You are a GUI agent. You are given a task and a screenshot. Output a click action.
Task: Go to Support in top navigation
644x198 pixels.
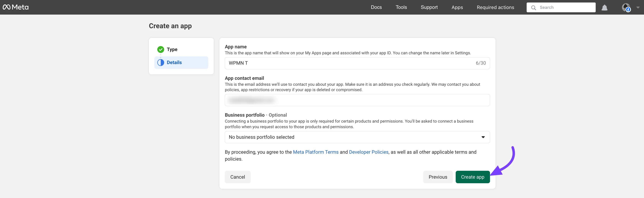429,7
